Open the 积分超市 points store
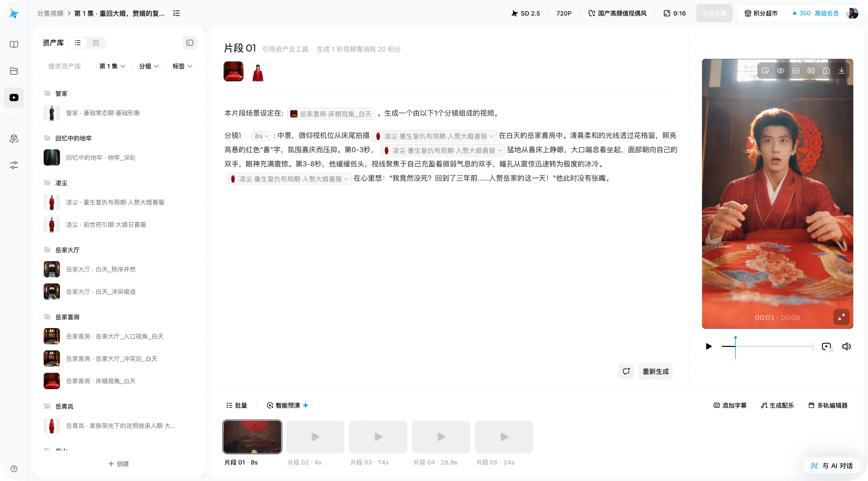This screenshot has width=868, height=481. 761,13
